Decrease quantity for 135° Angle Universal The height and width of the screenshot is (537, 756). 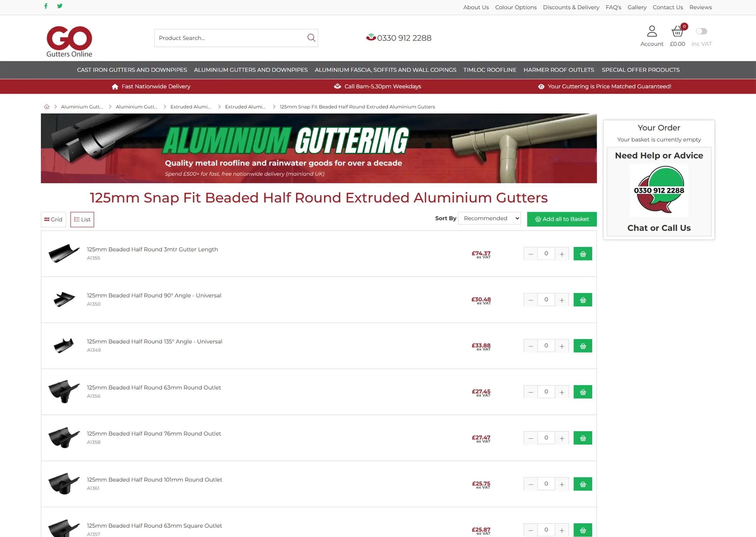[530, 346]
